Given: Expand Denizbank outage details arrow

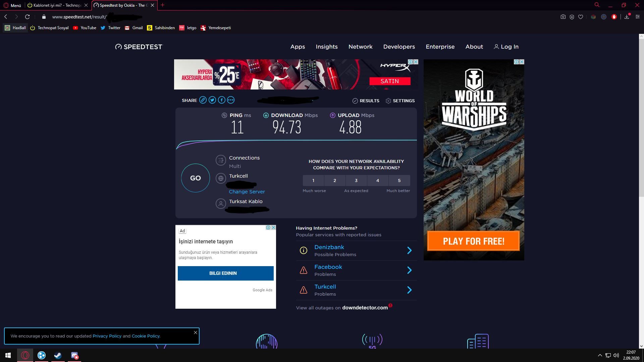Looking at the screenshot, I should click(409, 250).
